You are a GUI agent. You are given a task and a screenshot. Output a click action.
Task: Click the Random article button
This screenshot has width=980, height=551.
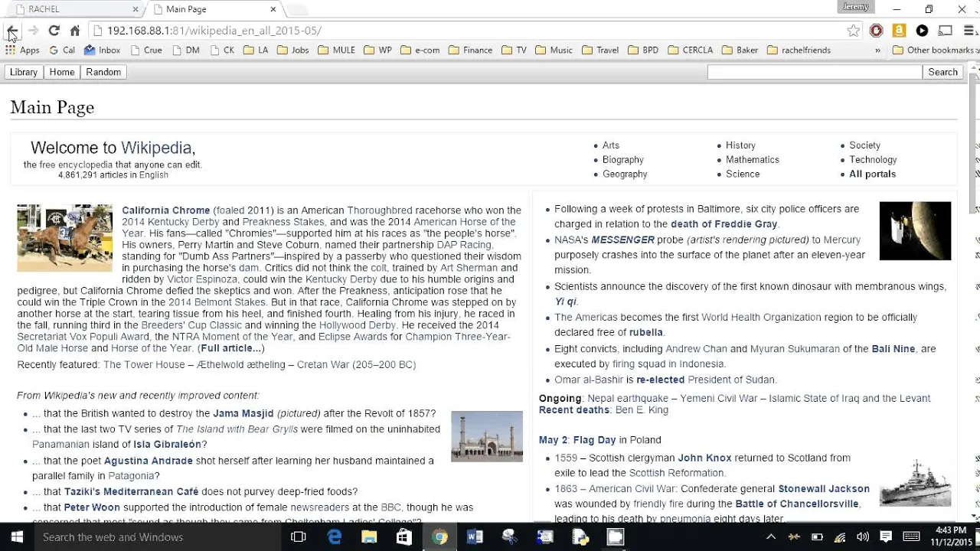(x=103, y=72)
